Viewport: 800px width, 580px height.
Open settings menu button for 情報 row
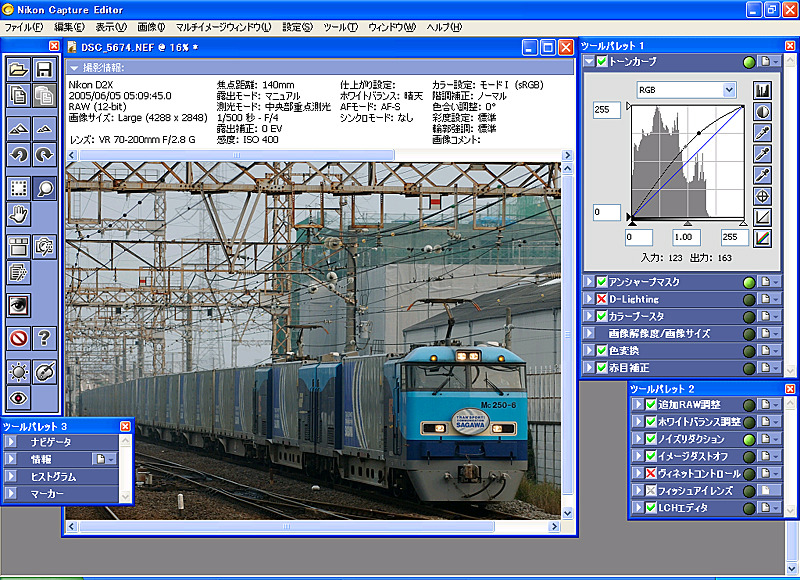[x=105, y=459]
